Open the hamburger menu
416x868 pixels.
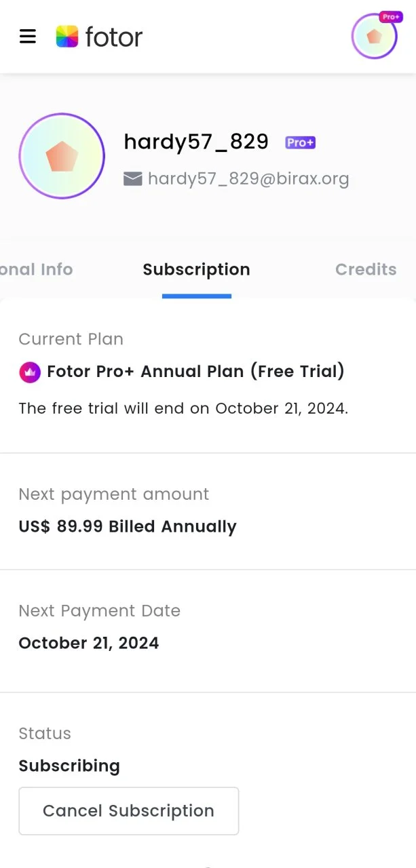[28, 36]
